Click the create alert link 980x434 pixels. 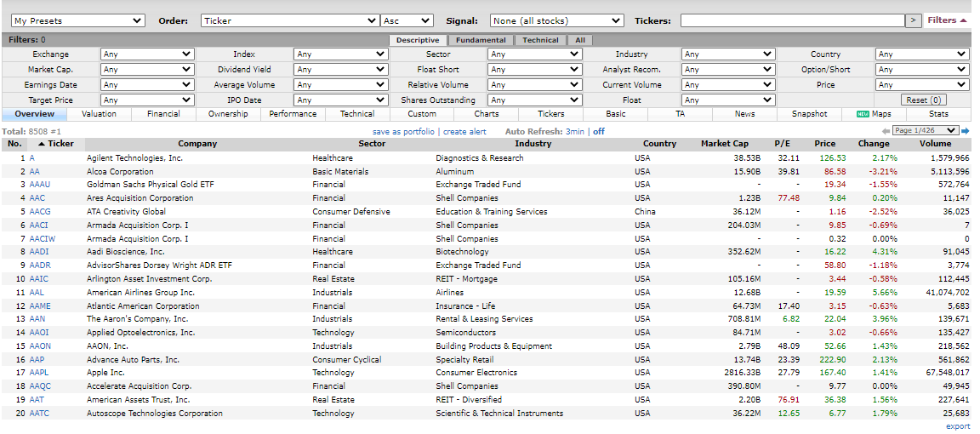pyautogui.click(x=464, y=131)
